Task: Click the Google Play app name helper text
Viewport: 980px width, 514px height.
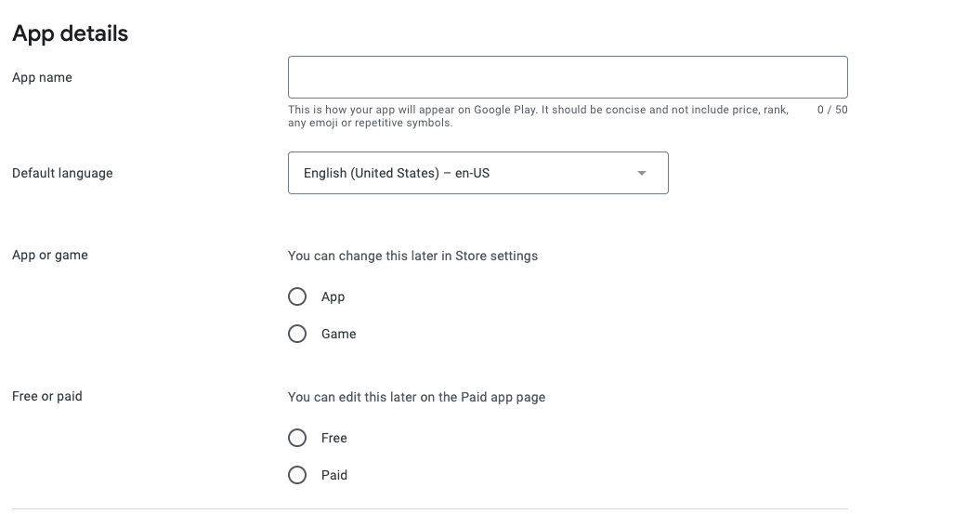Action: (x=537, y=116)
